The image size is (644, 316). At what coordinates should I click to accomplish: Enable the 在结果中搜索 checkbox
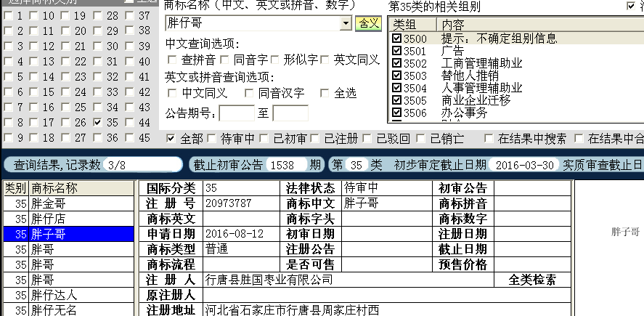[x=489, y=139]
